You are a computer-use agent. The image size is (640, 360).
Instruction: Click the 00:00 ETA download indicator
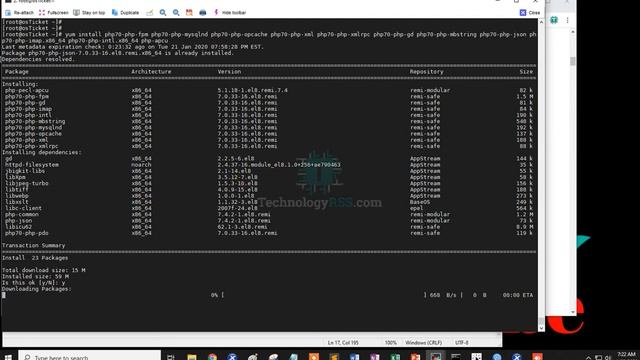tap(518, 295)
